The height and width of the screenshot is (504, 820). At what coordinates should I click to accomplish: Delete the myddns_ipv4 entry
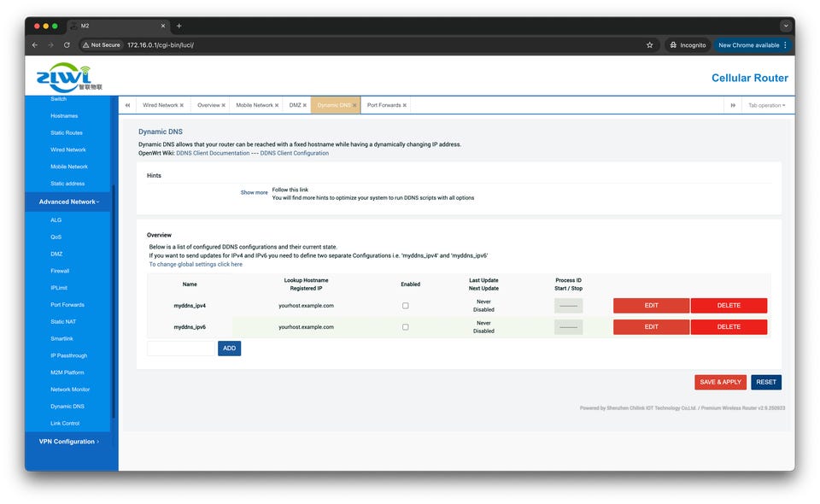point(729,306)
